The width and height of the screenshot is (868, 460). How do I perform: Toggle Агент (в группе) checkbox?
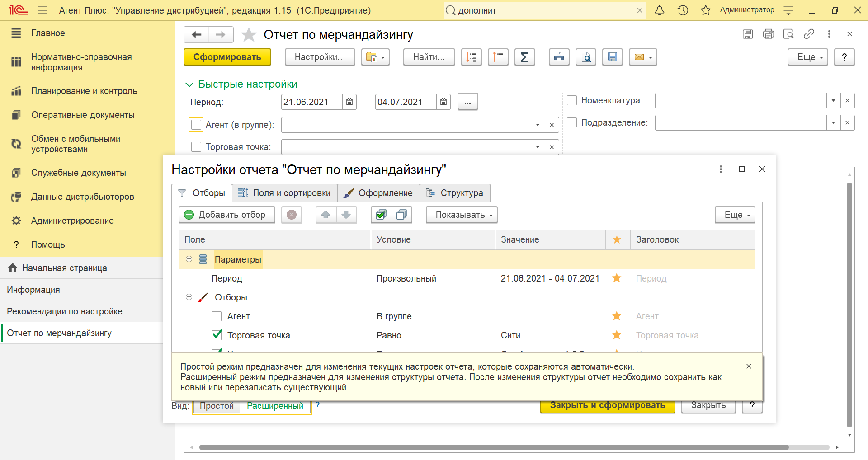(x=196, y=125)
